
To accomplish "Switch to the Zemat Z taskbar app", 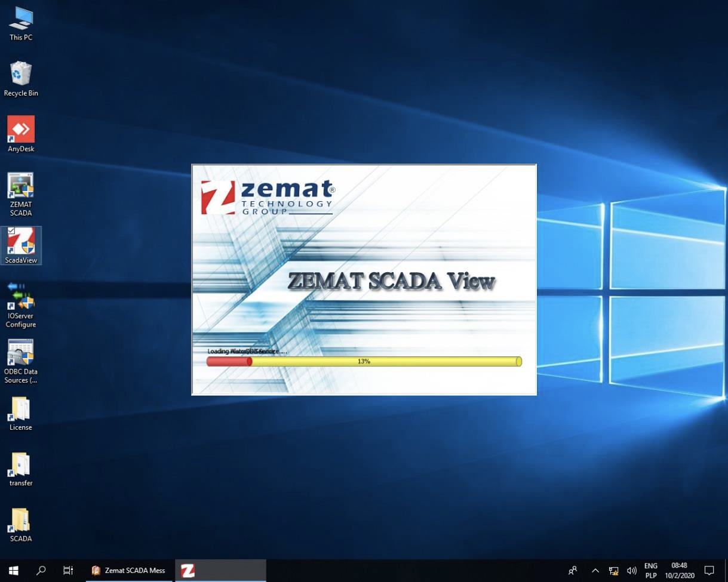I will 188,571.
